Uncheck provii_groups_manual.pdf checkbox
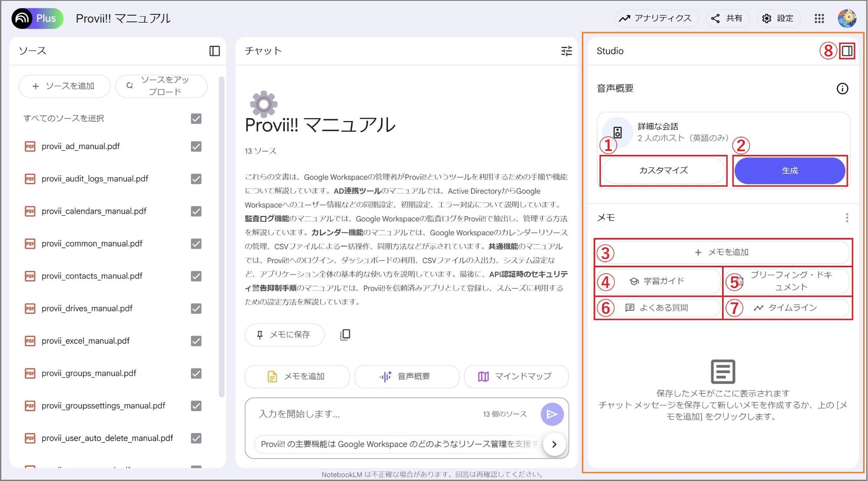This screenshot has height=481, width=868. coord(196,373)
